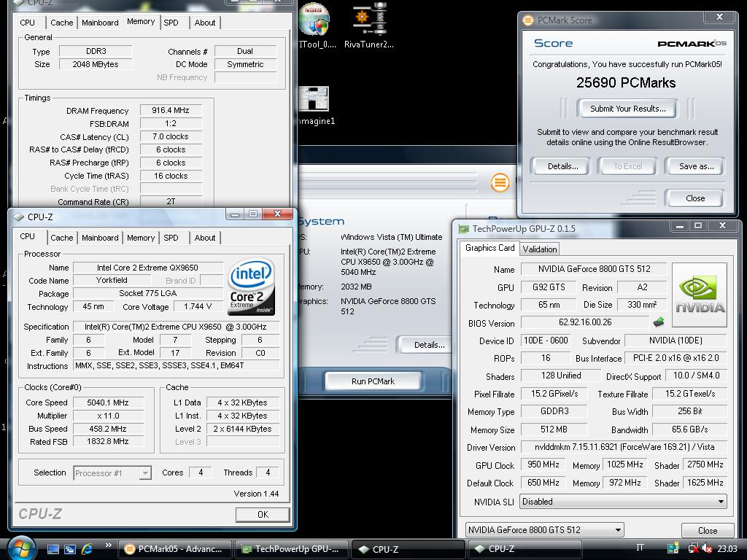
Task: Select the NSIS ITool desktop icon
Action: point(315,25)
